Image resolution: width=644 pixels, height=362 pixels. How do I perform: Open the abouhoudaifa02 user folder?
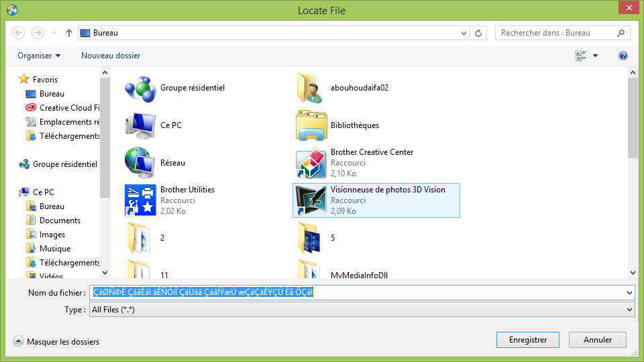point(311,88)
